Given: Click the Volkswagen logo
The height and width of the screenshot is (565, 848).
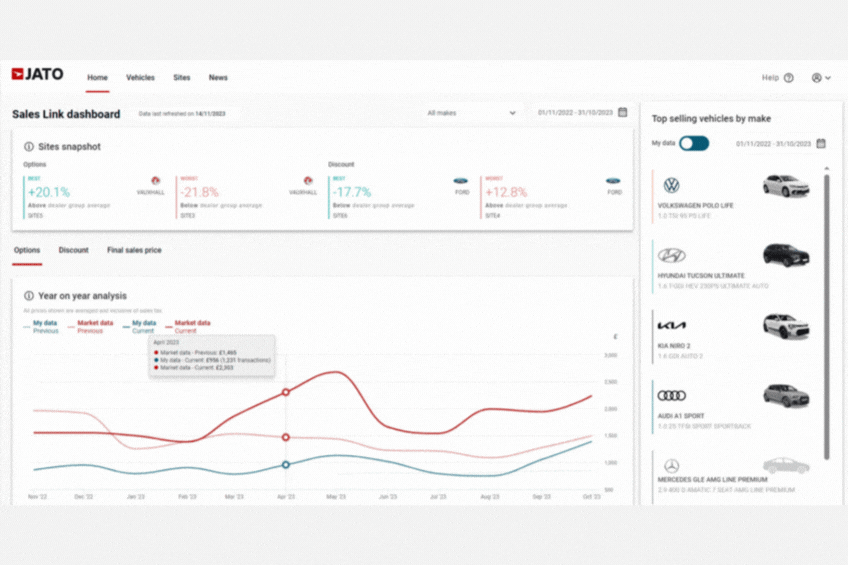Looking at the screenshot, I should 671,186.
